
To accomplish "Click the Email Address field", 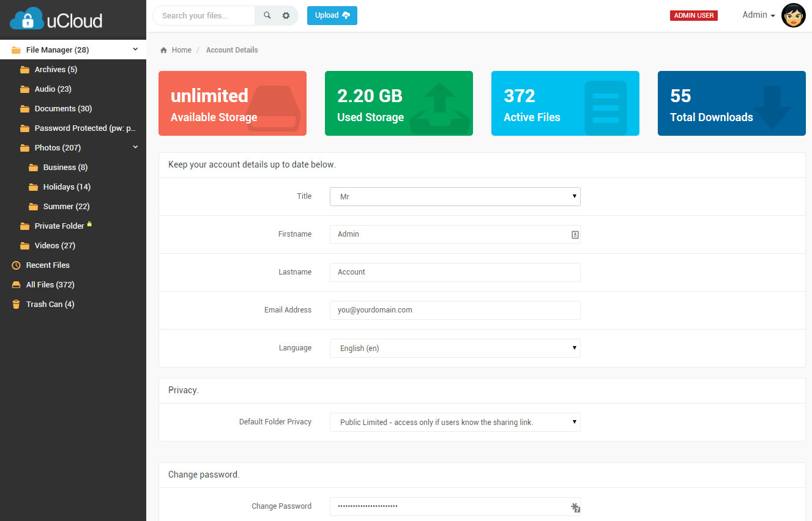I will pos(455,310).
